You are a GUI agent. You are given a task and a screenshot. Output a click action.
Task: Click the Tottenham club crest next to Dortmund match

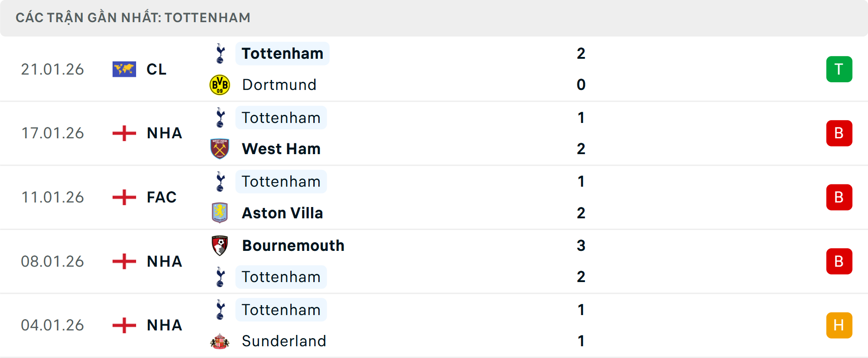220,53
